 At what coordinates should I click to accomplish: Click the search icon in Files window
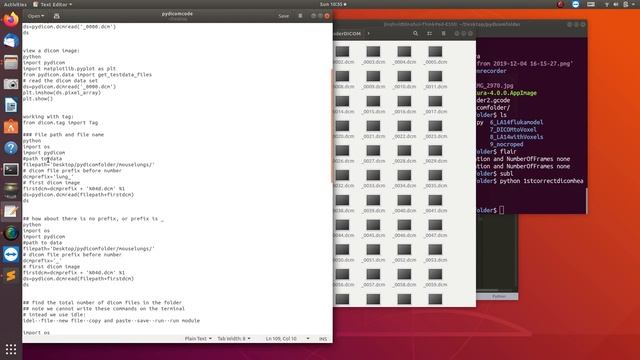[x=415, y=33]
